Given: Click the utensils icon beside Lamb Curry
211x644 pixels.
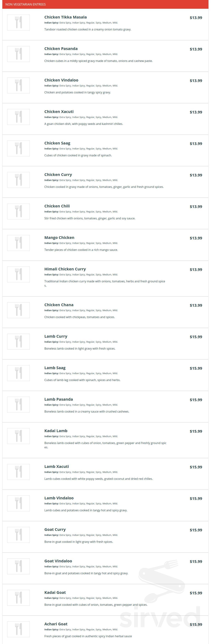Looking at the screenshot, I should tap(18, 342).
